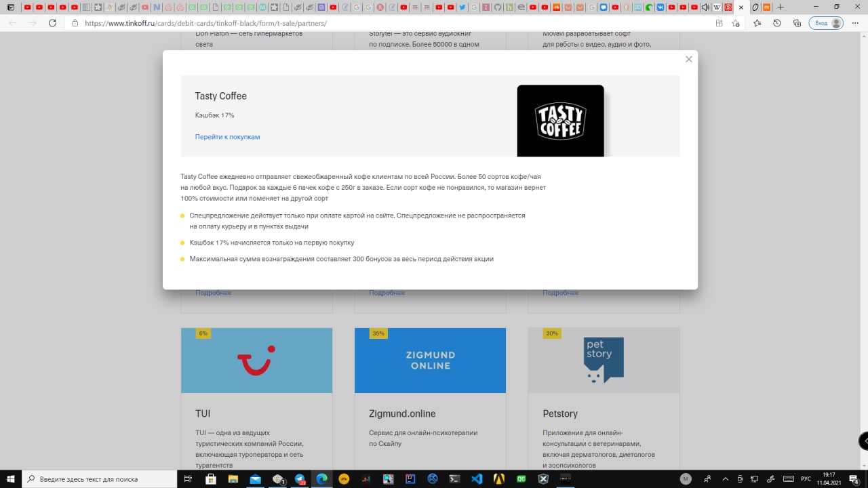The width and height of the screenshot is (868, 488).
Task: Switch to the Twitter tab
Action: point(462,7)
